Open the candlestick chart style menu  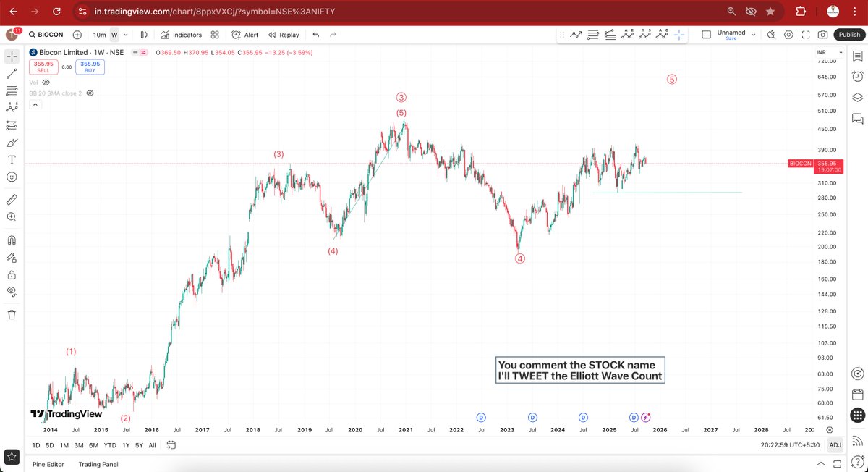point(144,35)
